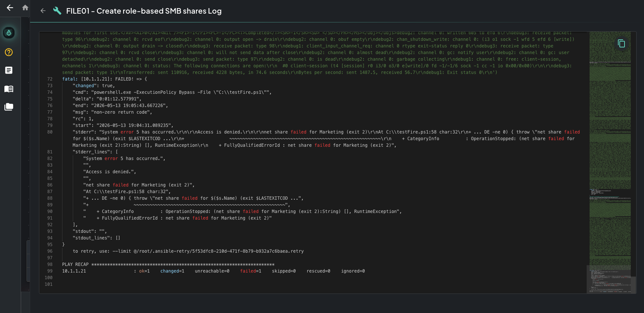Open the yellow help question mark icon
The width and height of the screenshot is (644, 313).
point(9,52)
